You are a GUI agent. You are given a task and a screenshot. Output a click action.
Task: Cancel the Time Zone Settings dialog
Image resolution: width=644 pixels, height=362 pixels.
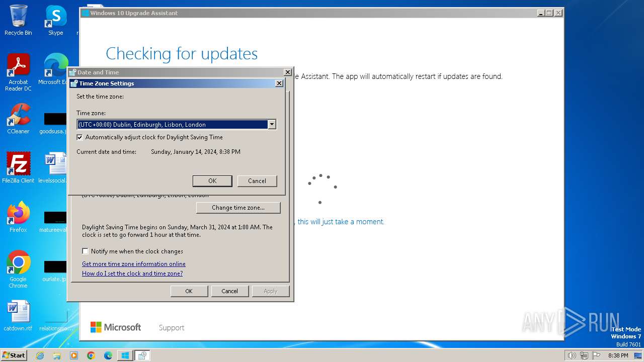click(257, 181)
